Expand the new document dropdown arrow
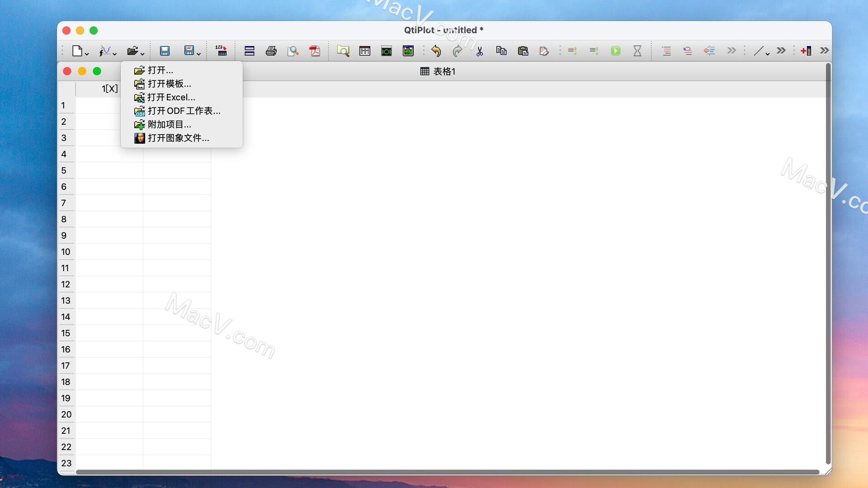 [87, 54]
